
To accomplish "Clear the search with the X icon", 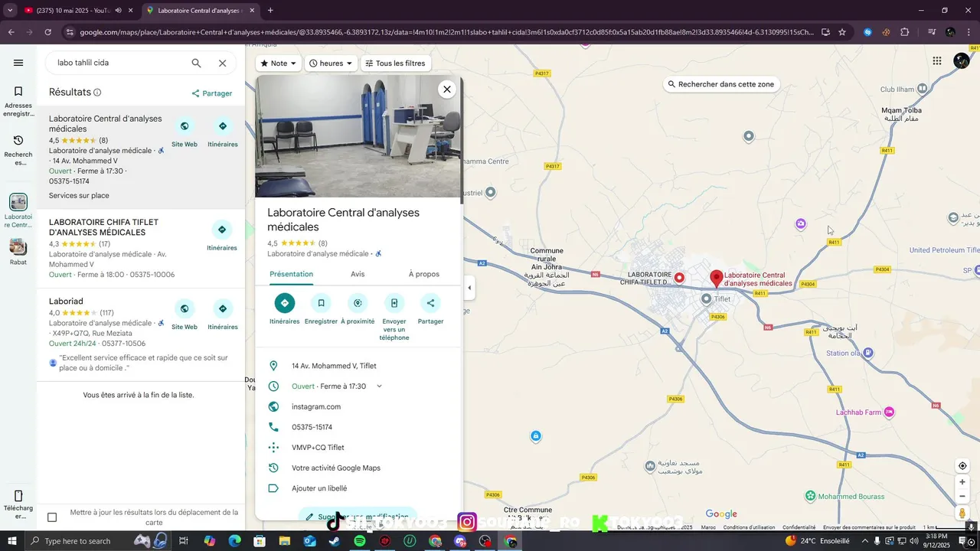I will (x=222, y=63).
